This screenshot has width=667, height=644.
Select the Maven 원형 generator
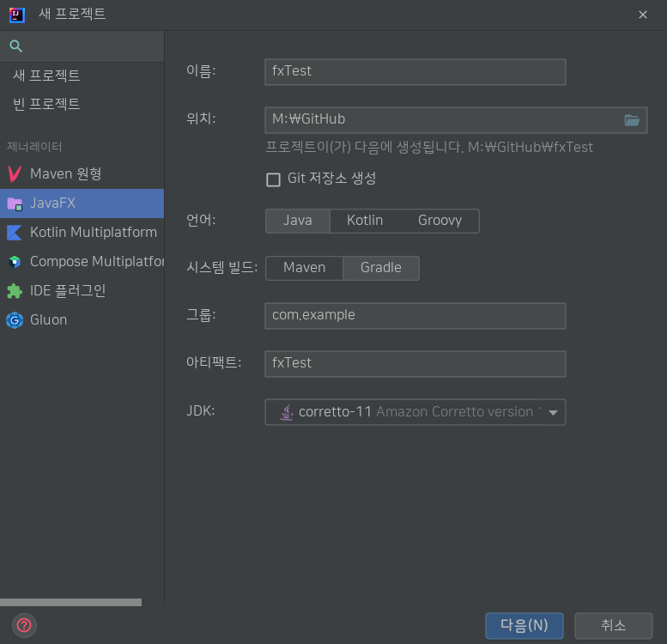coord(82,173)
